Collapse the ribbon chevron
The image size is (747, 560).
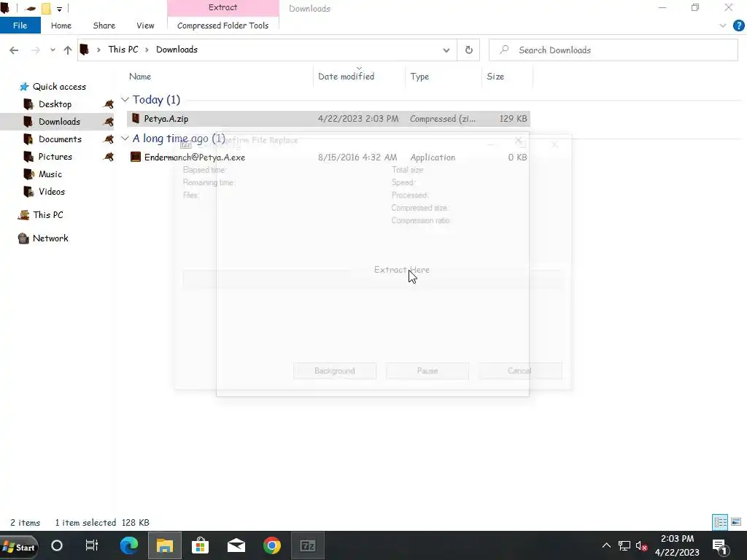tap(723, 26)
